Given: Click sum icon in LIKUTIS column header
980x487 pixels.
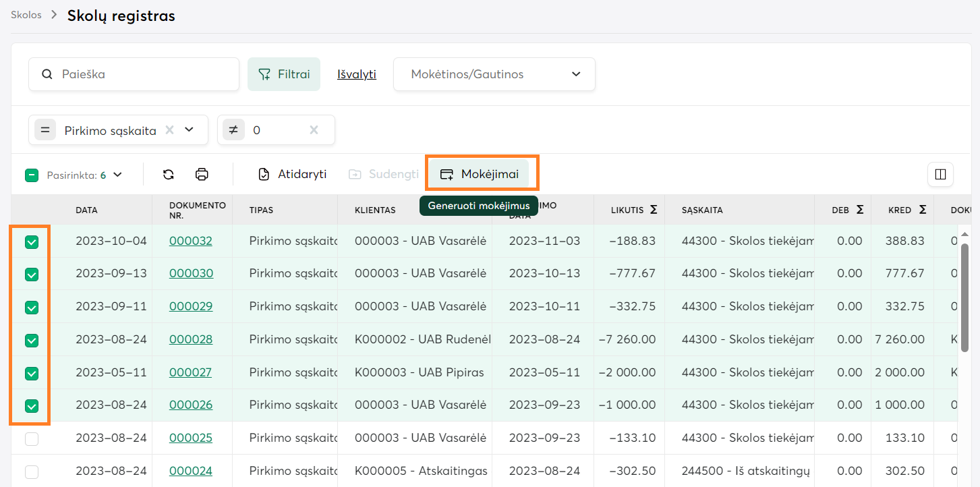Looking at the screenshot, I should pos(653,210).
